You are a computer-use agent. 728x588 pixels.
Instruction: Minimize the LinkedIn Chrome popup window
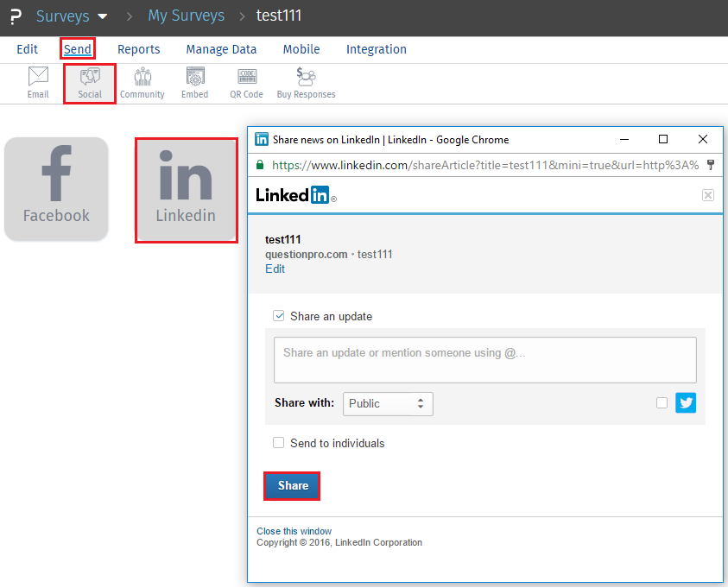(624, 140)
